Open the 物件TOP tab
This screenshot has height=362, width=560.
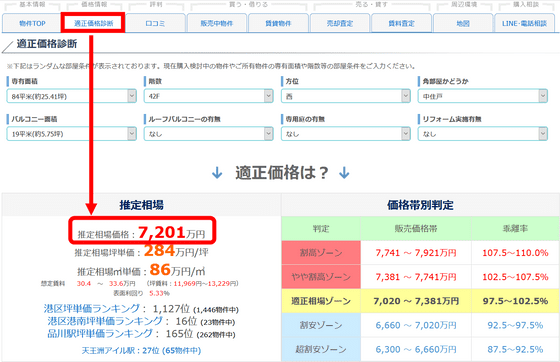coord(32,24)
